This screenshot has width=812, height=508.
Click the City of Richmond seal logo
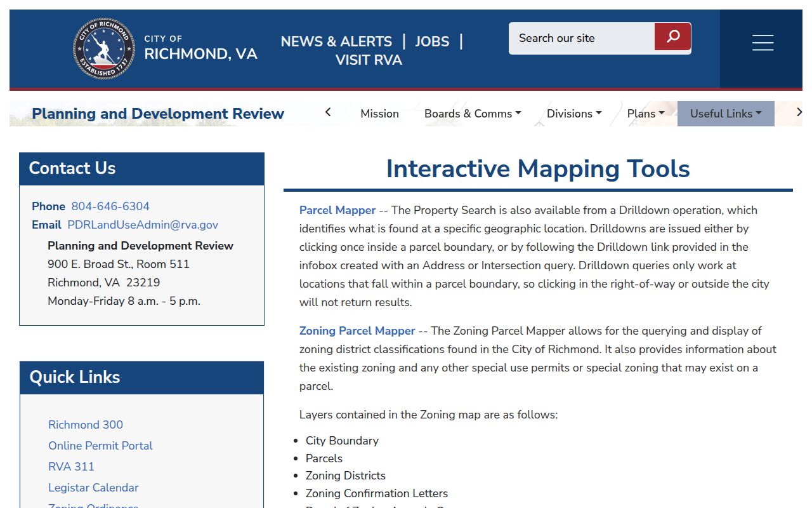(104, 48)
